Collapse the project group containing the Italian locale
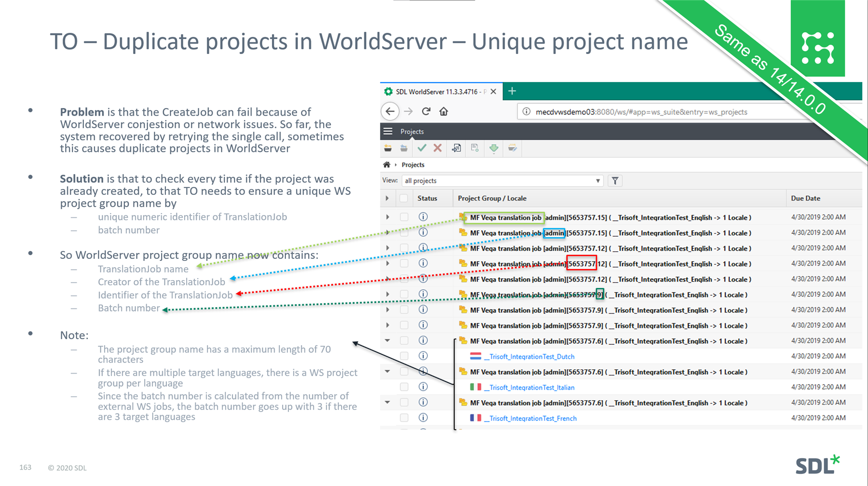Viewport: 868px width, 486px height. coord(387,371)
